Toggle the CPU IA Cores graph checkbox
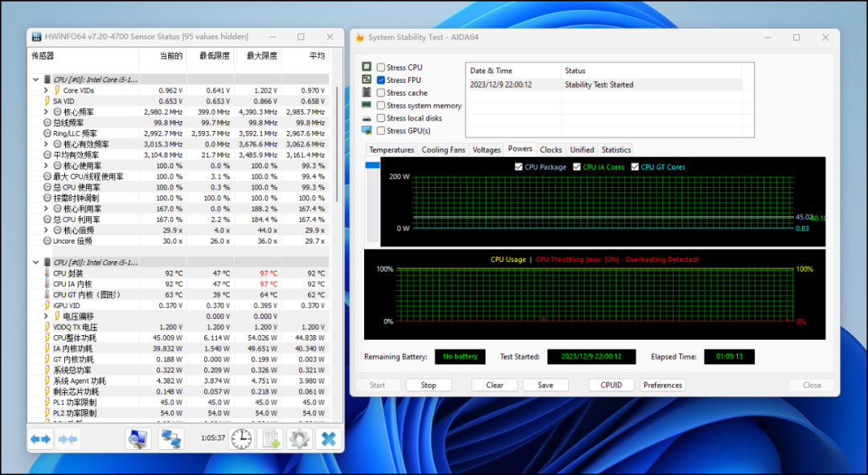Screen dimensions: 868x475 coord(577,166)
